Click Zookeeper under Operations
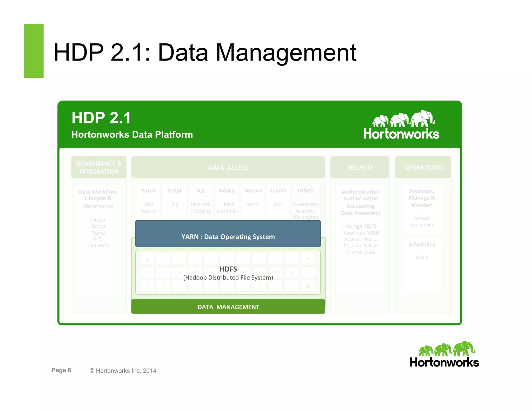Screen dimensions: 532x411 pos(422,225)
